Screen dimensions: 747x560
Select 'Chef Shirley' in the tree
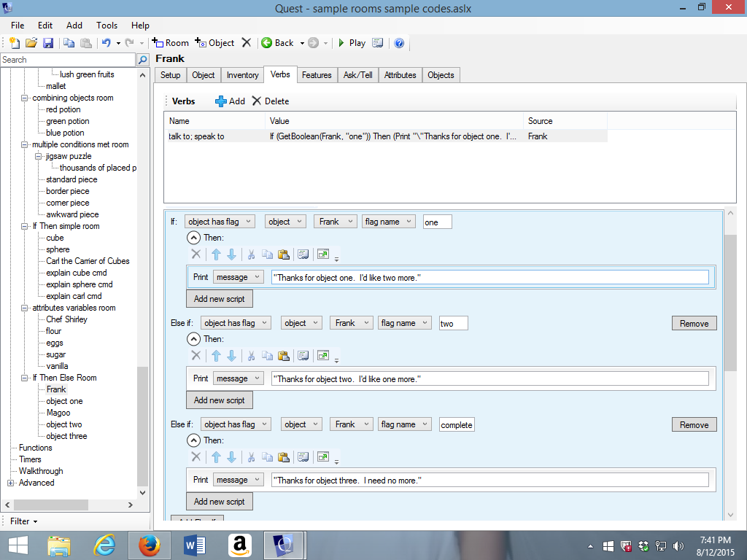pos(66,319)
